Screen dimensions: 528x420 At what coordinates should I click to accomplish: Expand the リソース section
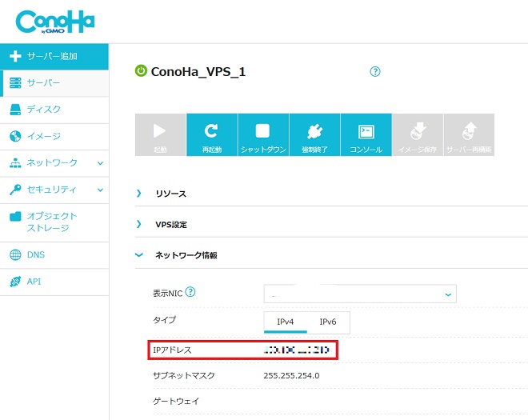(x=170, y=194)
